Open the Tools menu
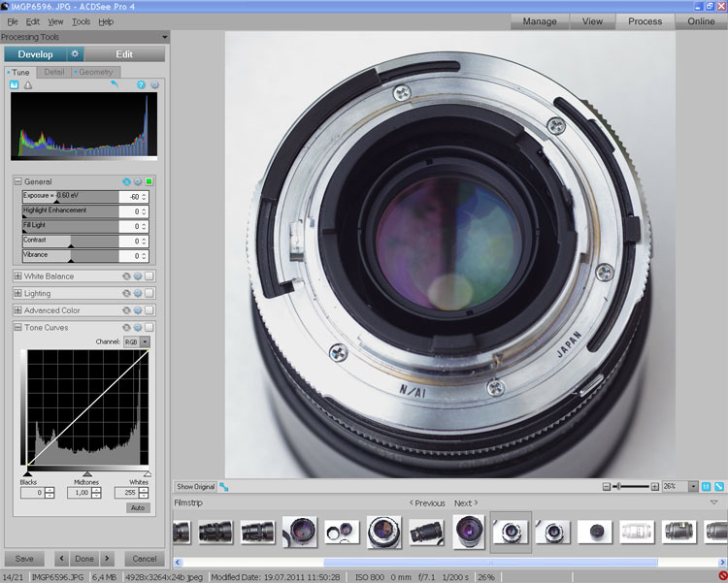Screen dimensions: 728x583 [x=81, y=21]
